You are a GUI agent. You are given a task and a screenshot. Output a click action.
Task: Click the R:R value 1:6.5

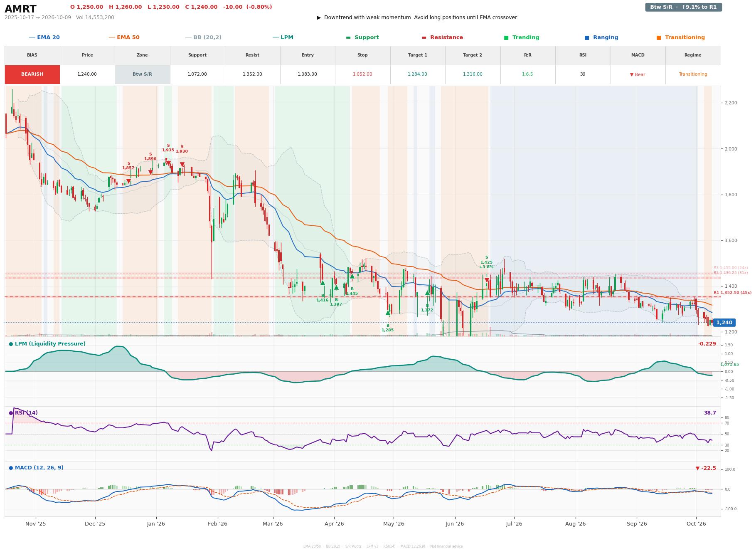pos(527,74)
